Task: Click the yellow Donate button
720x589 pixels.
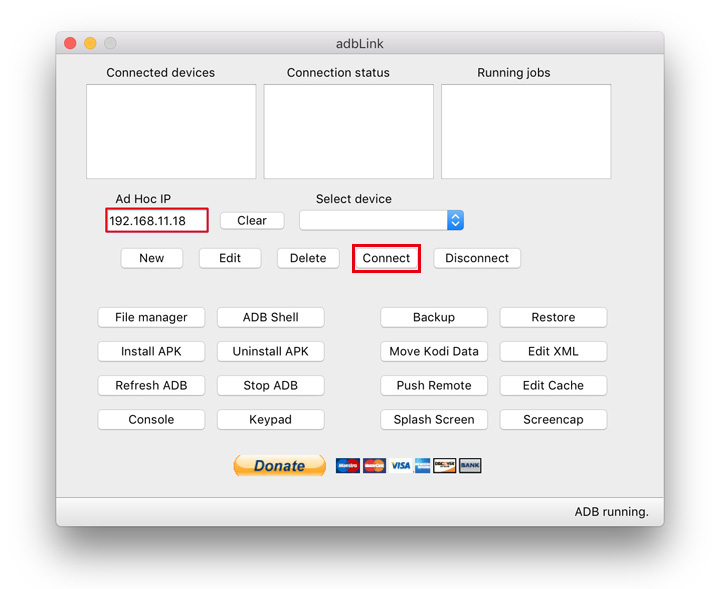Action: 279,466
